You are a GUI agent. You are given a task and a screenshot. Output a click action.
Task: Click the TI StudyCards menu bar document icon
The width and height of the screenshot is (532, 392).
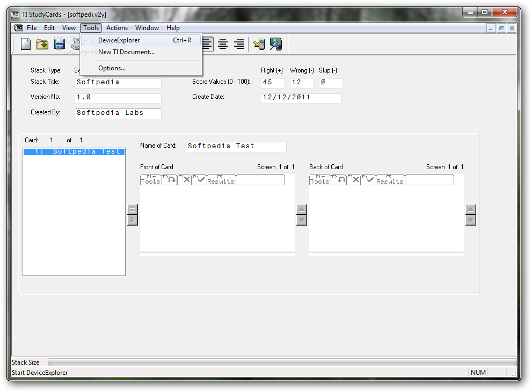click(x=19, y=28)
